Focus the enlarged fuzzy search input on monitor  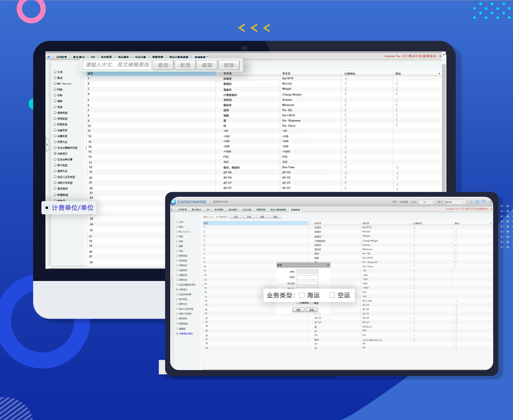[117, 65]
